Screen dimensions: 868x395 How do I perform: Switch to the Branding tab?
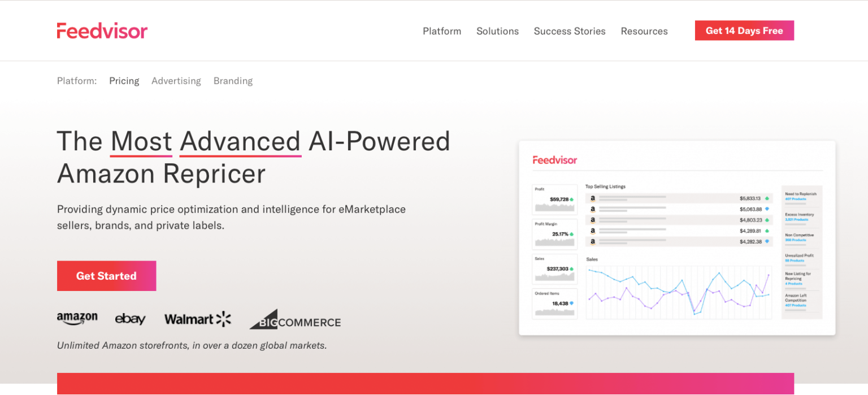pyautogui.click(x=233, y=81)
